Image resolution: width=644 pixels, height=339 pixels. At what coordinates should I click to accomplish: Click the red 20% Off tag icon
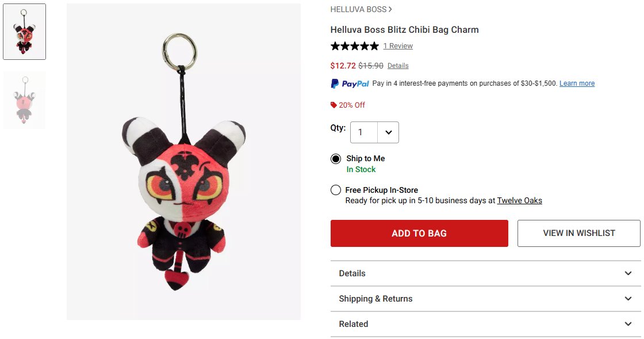coord(333,105)
